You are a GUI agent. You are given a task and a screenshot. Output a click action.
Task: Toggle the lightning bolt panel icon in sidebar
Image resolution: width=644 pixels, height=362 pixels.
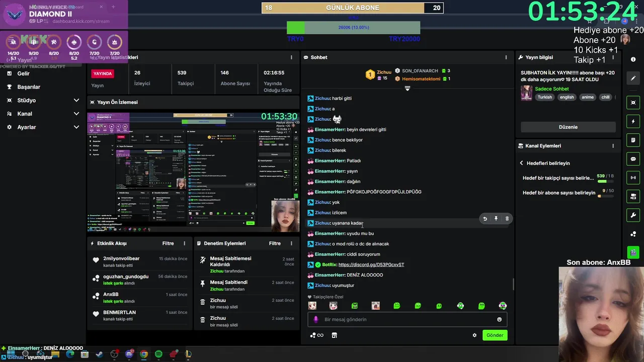click(x=633, y=121)
